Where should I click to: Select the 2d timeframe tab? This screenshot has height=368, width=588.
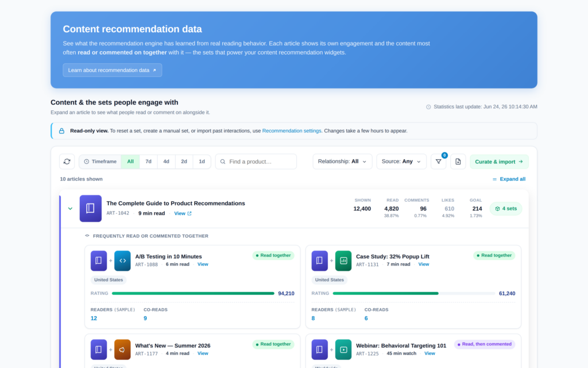[184, 162]
